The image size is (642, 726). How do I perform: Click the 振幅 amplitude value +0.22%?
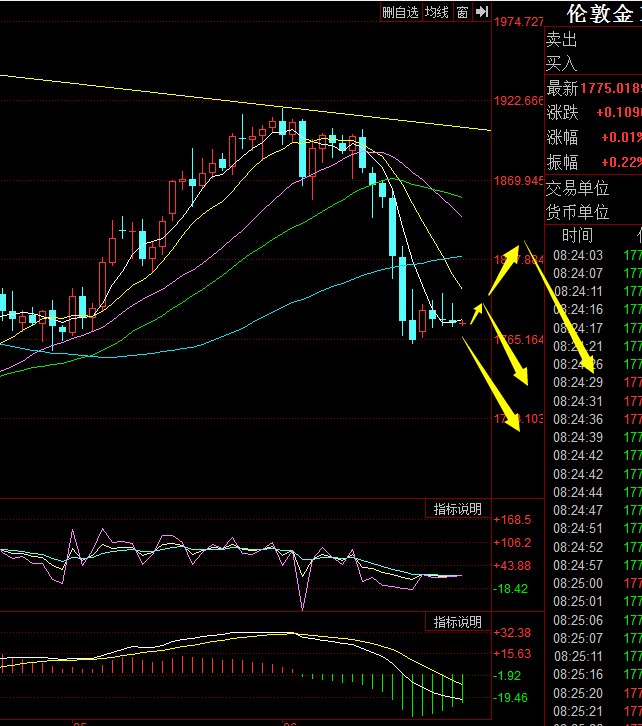621,162
